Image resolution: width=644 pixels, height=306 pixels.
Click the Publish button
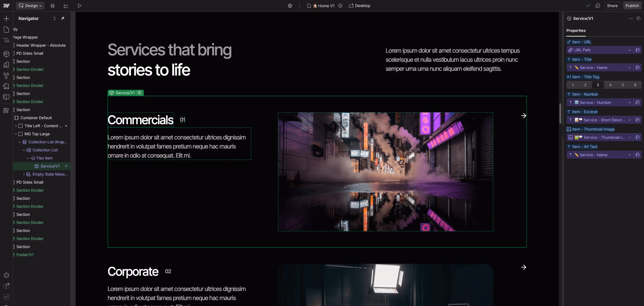point(632,6)
